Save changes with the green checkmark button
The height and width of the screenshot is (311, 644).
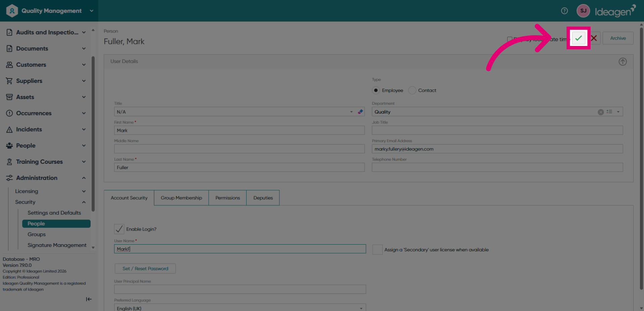coord(579,38)
